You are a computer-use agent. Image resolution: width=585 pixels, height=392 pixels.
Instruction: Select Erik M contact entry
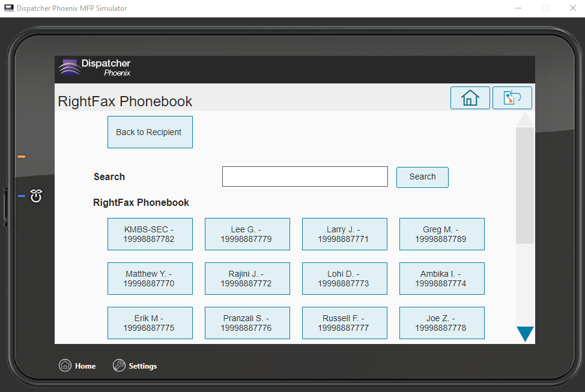[x=150, y=323]
